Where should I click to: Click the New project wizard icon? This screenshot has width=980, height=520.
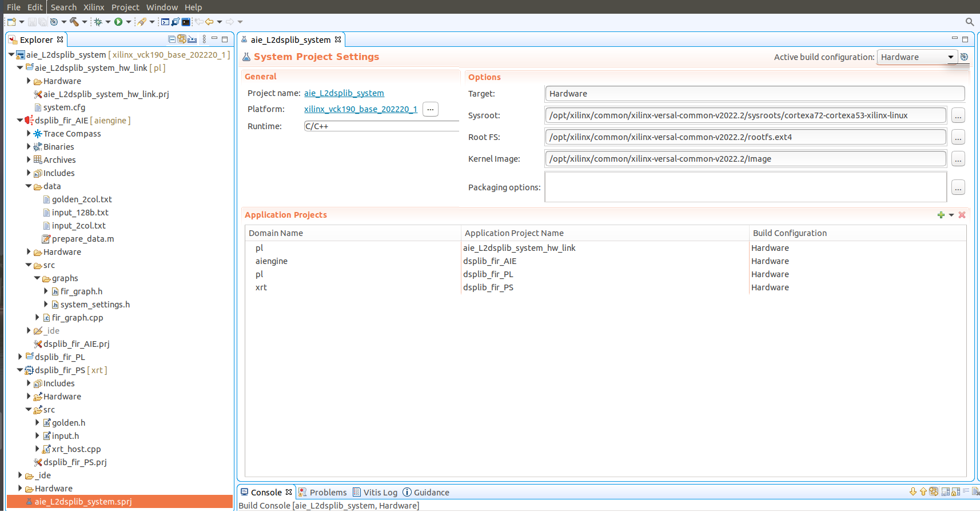click(11, 22)
